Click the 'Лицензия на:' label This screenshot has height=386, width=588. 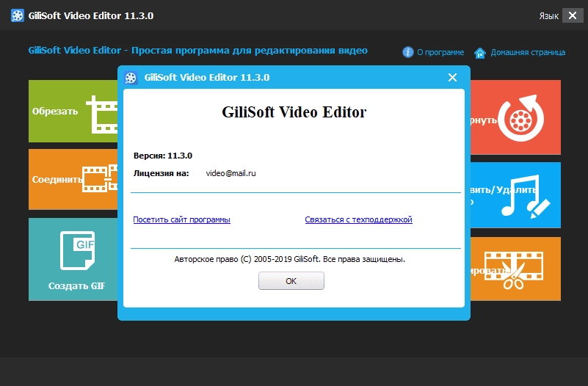click(x=161, y=173)
